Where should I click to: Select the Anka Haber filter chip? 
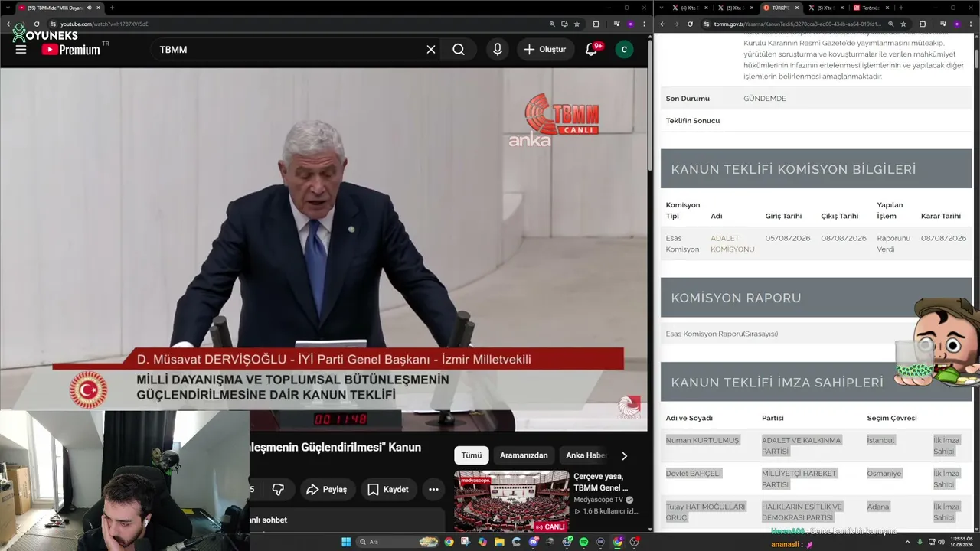pyautogui.click(x=586, y=455)
